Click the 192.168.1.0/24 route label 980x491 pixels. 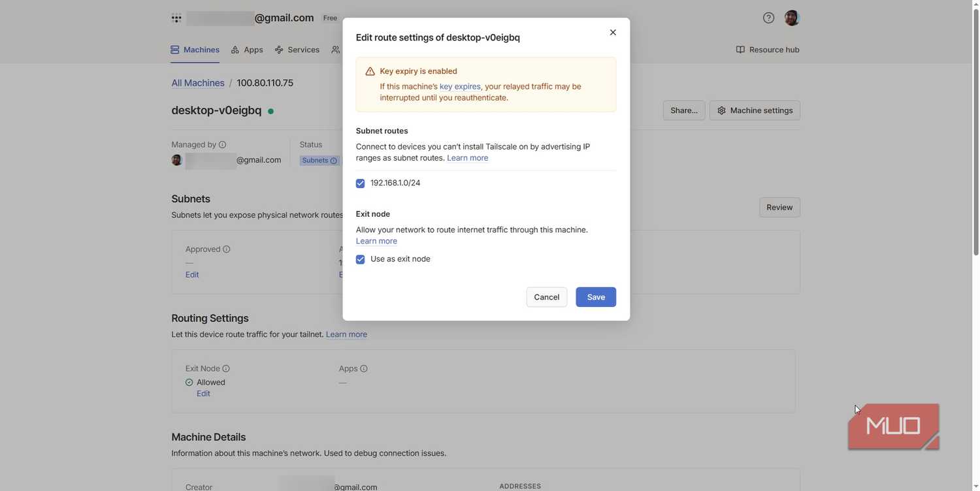(x=395, y=183)
